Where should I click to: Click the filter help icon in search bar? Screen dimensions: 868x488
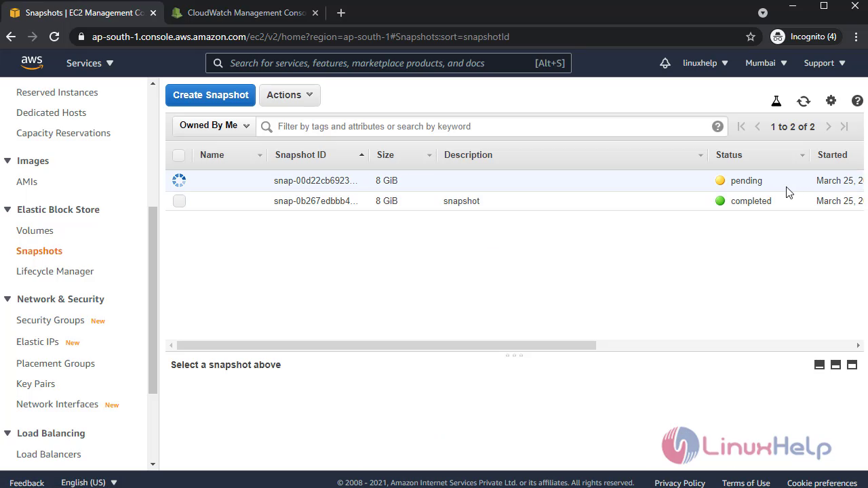point(717,126)
